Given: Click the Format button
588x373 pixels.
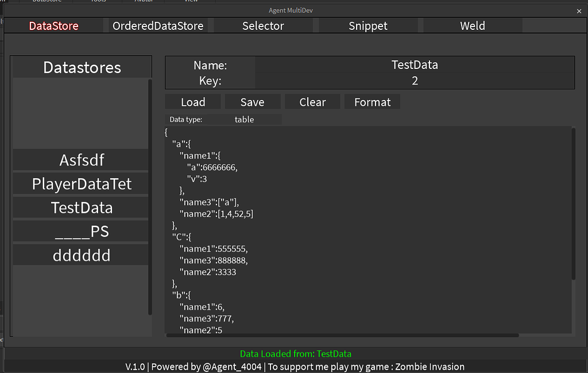Looking at the screenshot, I should pyautogui.click(x=372, y=102).
